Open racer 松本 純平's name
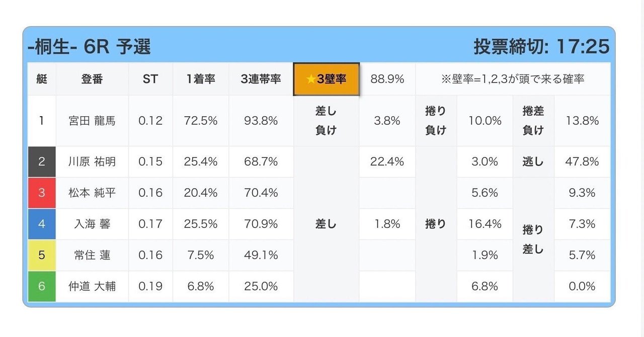 [x=92, y=193]
